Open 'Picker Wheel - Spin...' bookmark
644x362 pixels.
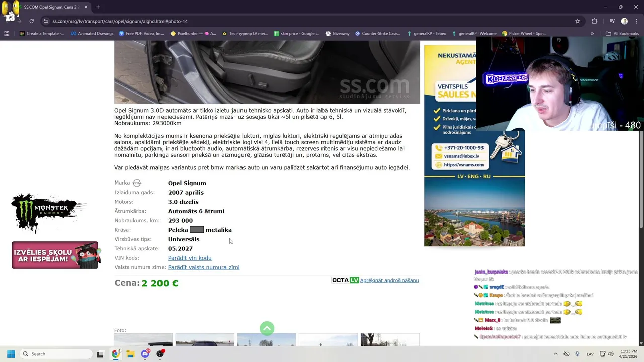tap(524, 34)
